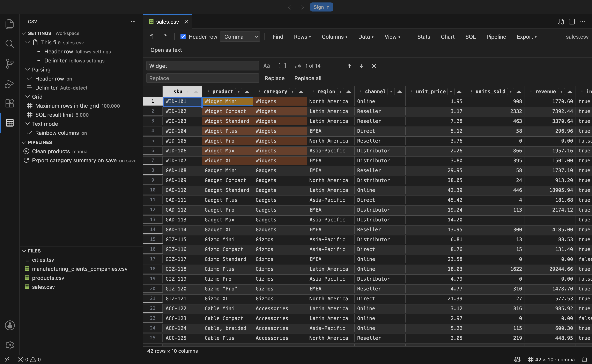Toggle whole cell match brackets option
The height and width of the screenshot is (364, 592).
tap(282, 66)
